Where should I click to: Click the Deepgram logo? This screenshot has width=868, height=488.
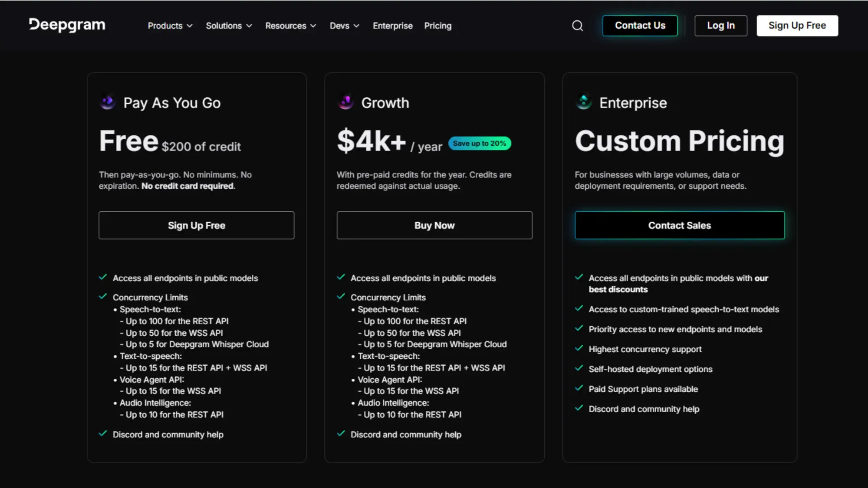coord(67,25)
